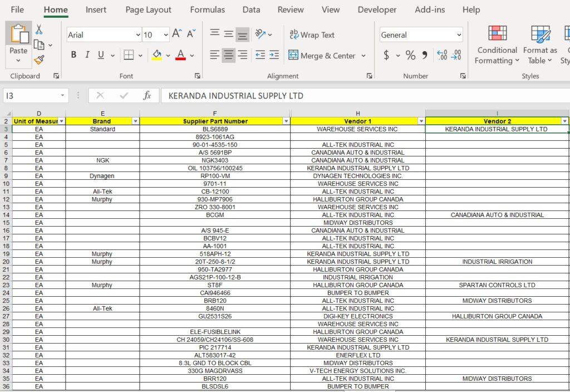This screenshot has height=392, width=570.
Task: Toggle Bold formatting
Action: (74, 55)
